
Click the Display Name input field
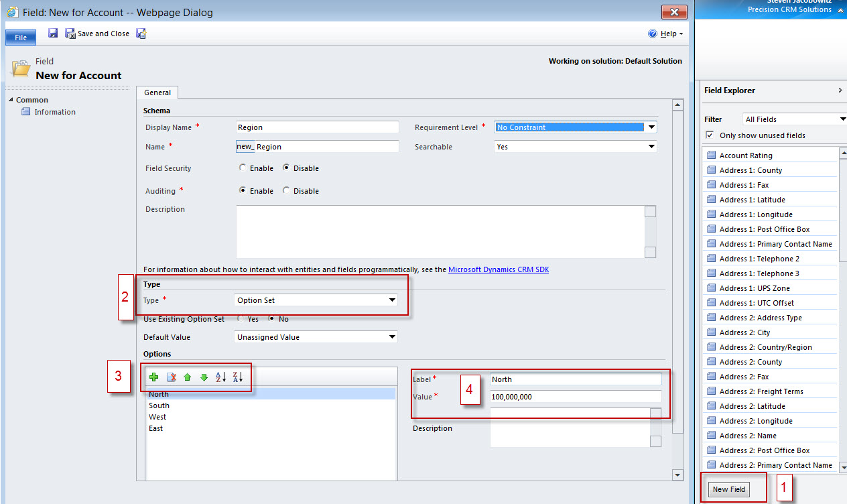coord(317,127)
